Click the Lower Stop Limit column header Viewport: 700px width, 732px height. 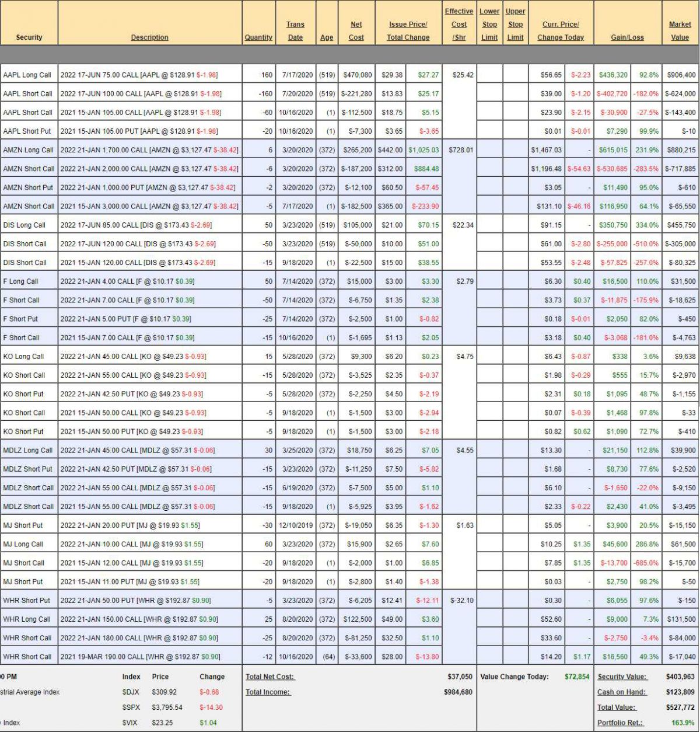tap(489, 25)
